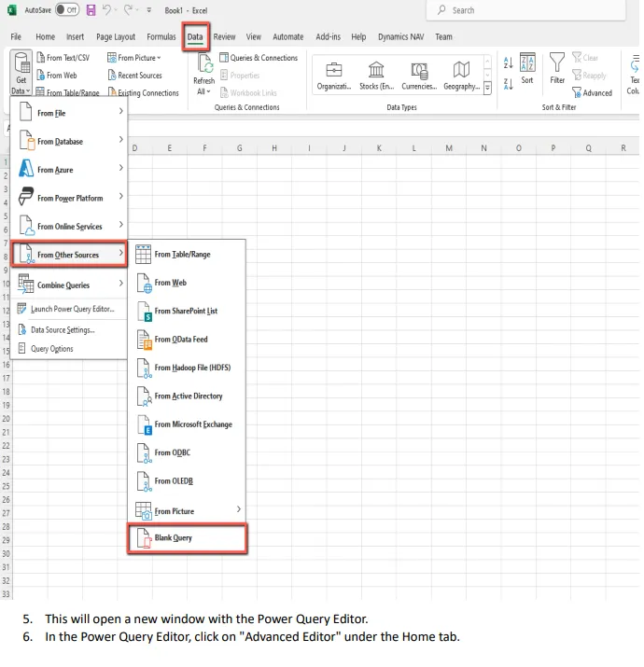Click the Get Data button
The image size is (644, 667).
point(21,73)
